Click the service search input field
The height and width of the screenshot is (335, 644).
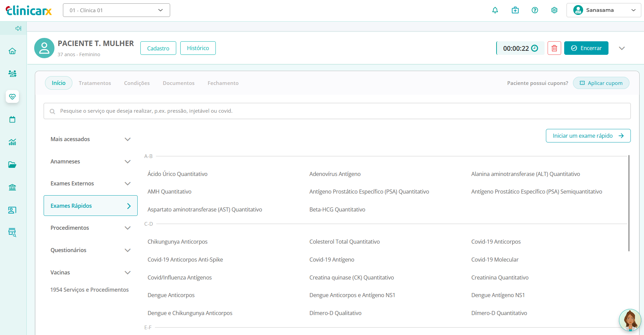click(337, 111)
